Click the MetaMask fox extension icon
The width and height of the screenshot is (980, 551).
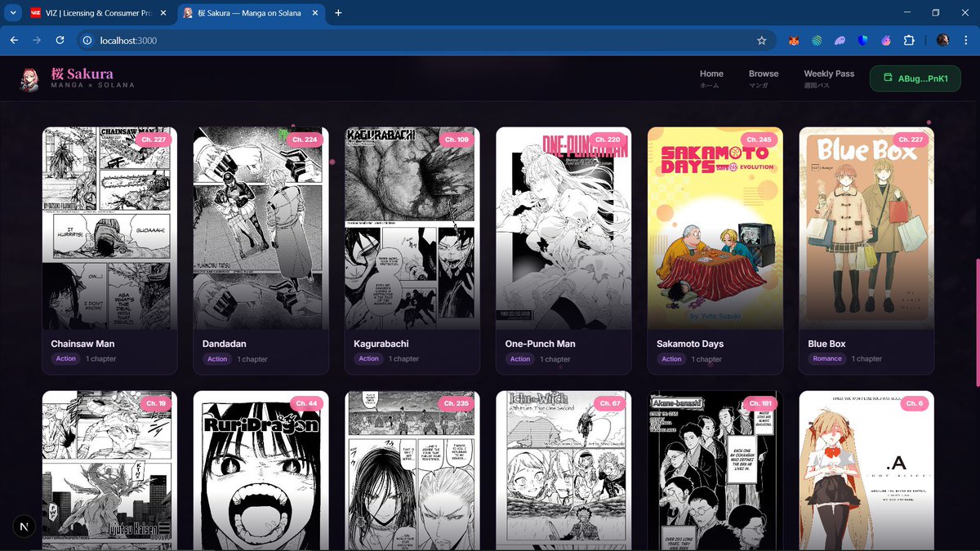(x=793, y=40)
